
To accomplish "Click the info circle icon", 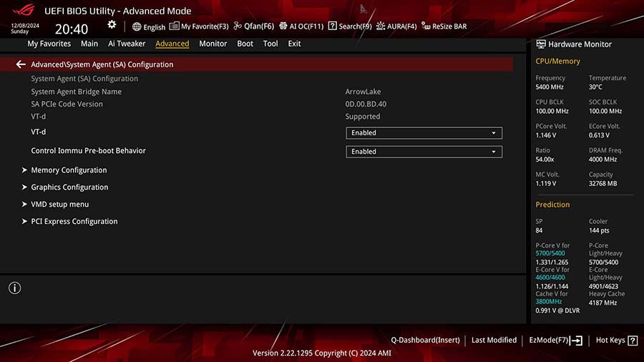I will point(14,288).
